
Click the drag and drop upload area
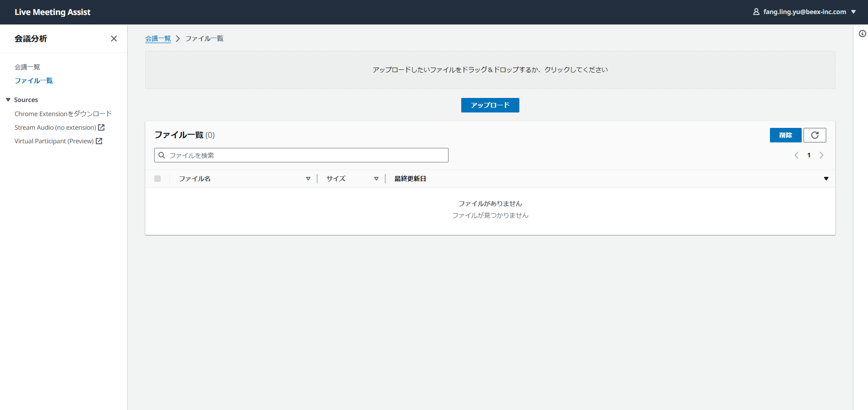[490, 70]
